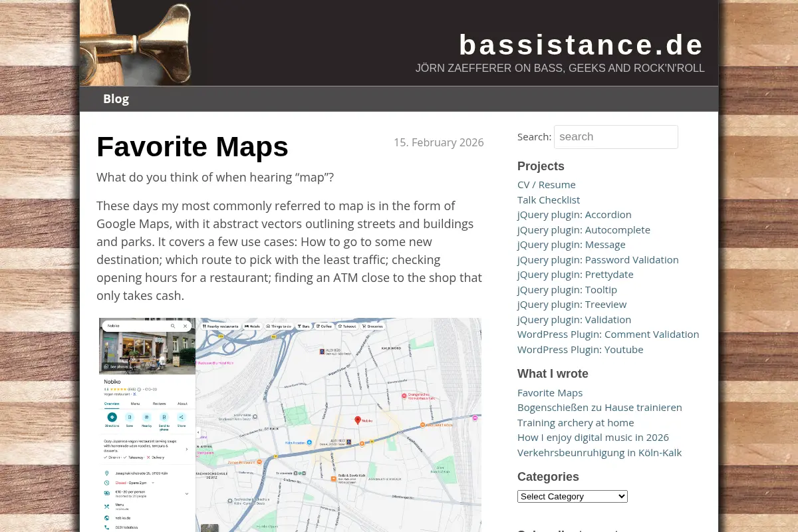
Task: Open jQuery plugin: Message link
Action: (x=571, y=245)
